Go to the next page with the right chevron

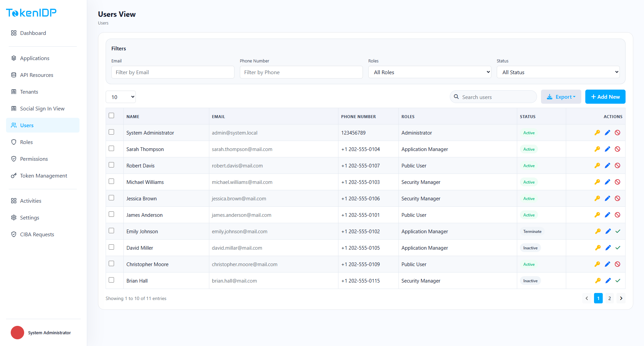pyautogui.click(x=621, y=298)
